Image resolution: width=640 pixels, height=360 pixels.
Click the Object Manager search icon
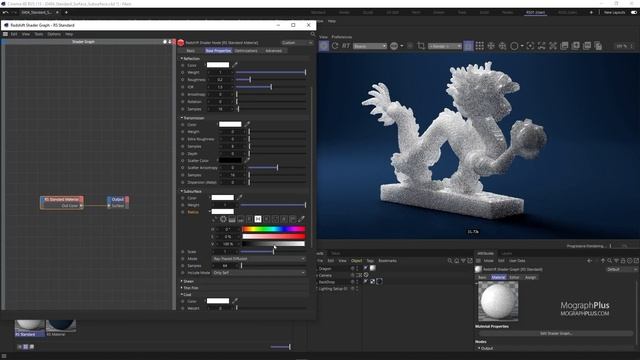(449, 260)
